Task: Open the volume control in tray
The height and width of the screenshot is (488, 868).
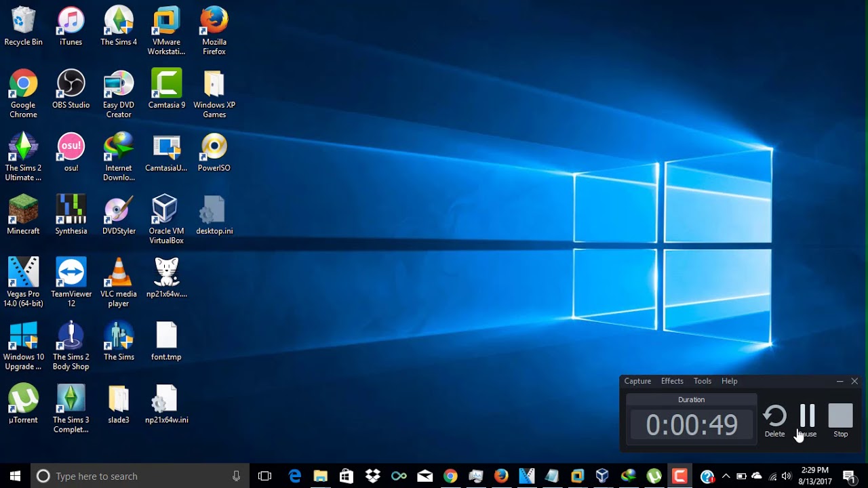Action: (x=787, y=476)
